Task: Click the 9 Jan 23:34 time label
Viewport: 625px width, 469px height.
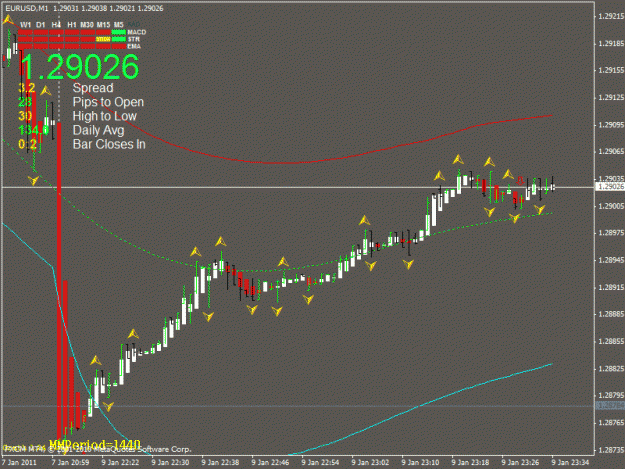Action: point(570,462)
